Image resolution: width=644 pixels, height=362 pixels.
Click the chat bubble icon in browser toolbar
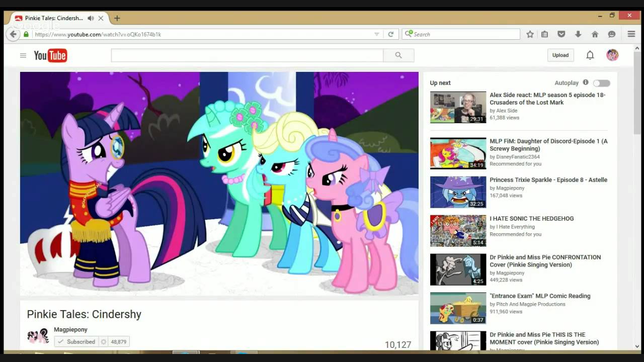(x=612, y=34)
